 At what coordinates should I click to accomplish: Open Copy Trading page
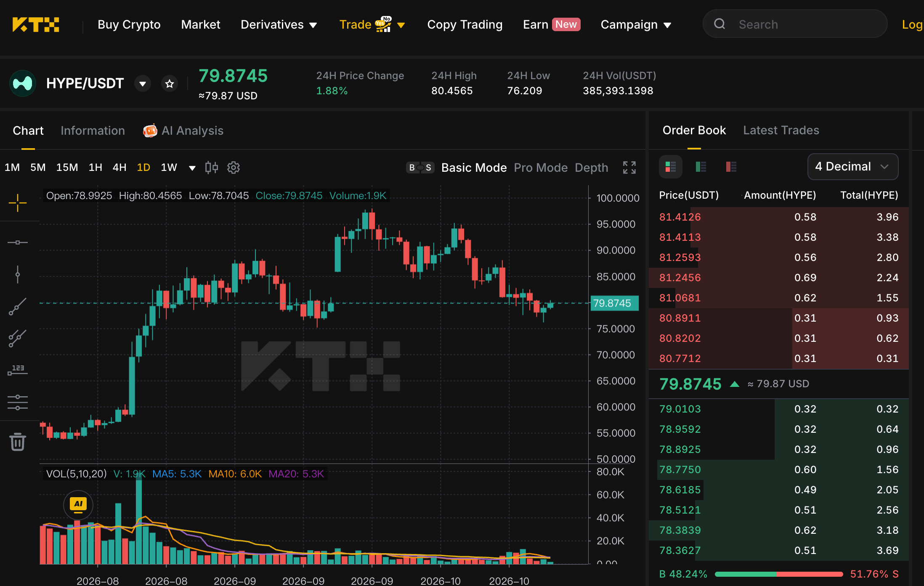point(465,24)
